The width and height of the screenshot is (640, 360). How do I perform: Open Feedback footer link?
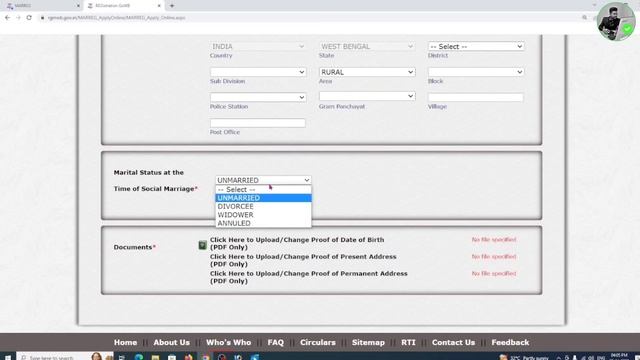[510, 342]
